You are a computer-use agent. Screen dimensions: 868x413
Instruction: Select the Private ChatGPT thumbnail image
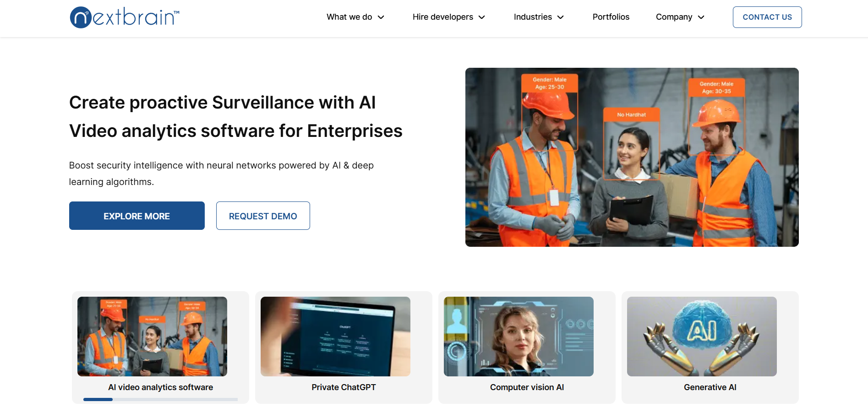tap(335, 337)
